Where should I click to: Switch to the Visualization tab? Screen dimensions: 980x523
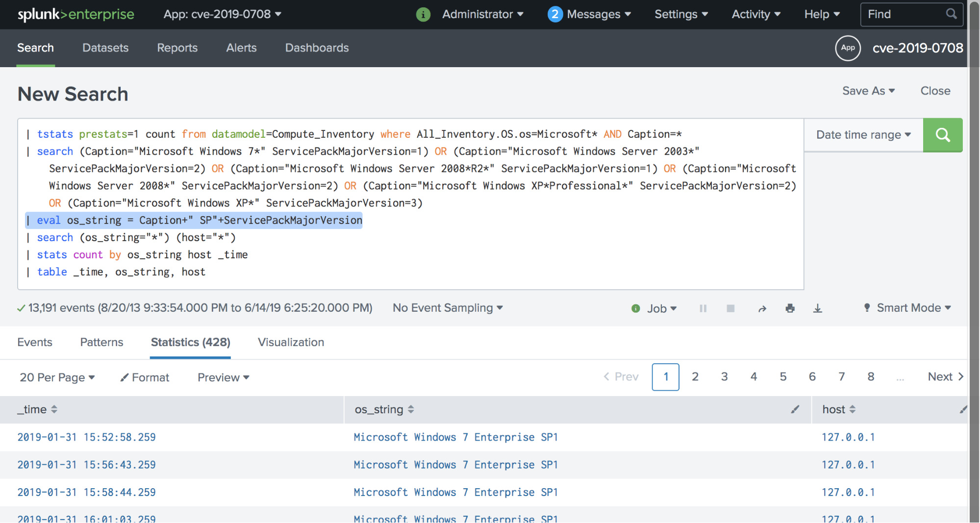pyautogui.click(x=291, y=342)
